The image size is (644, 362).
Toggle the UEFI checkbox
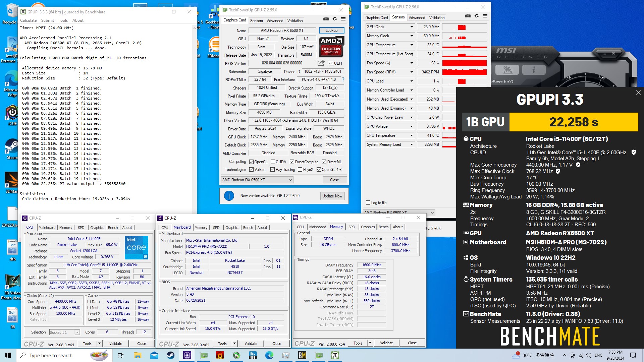(331, 63)
